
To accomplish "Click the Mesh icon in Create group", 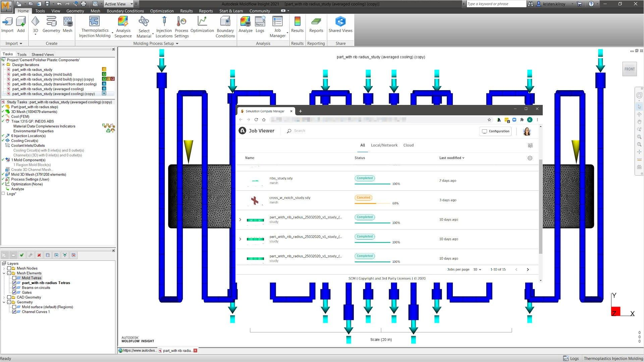I will tap(67, 24).
